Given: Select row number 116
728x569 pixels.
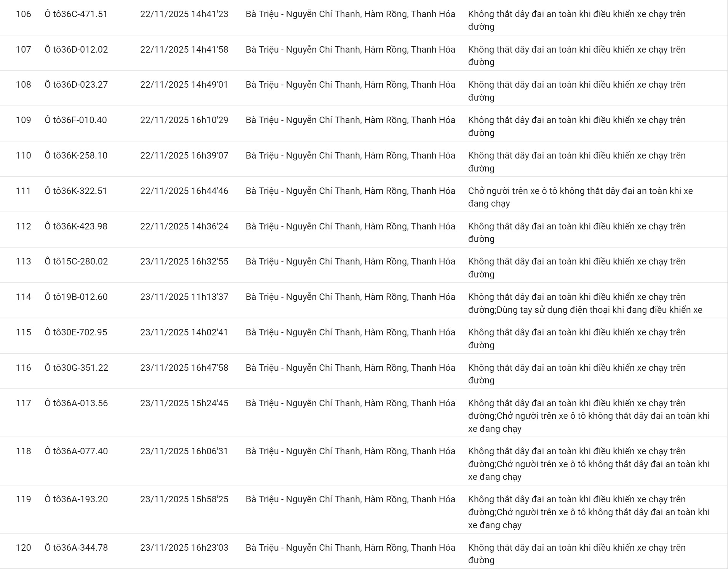Looking at the screenshot, I should coord(24,368).
